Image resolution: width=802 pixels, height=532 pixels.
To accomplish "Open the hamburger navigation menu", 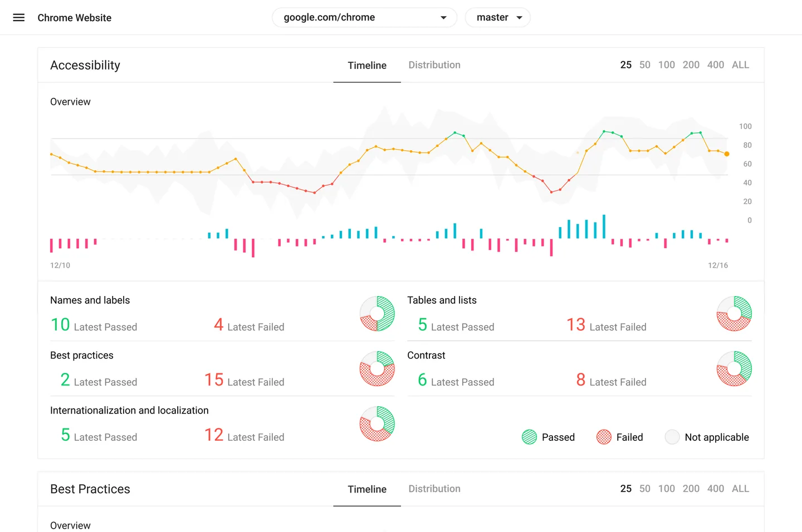I will coord(19,18).
